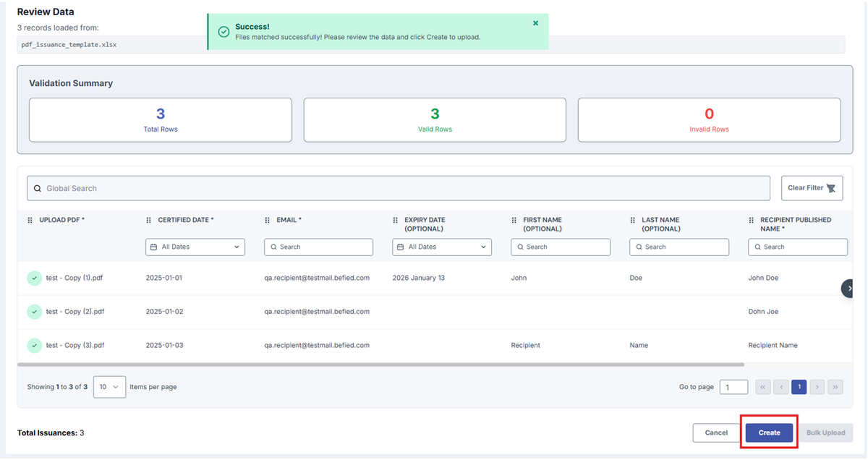Click certified date 2025-01-03
The width and height of the screenshot is (868, 460).
click(164, 346)
